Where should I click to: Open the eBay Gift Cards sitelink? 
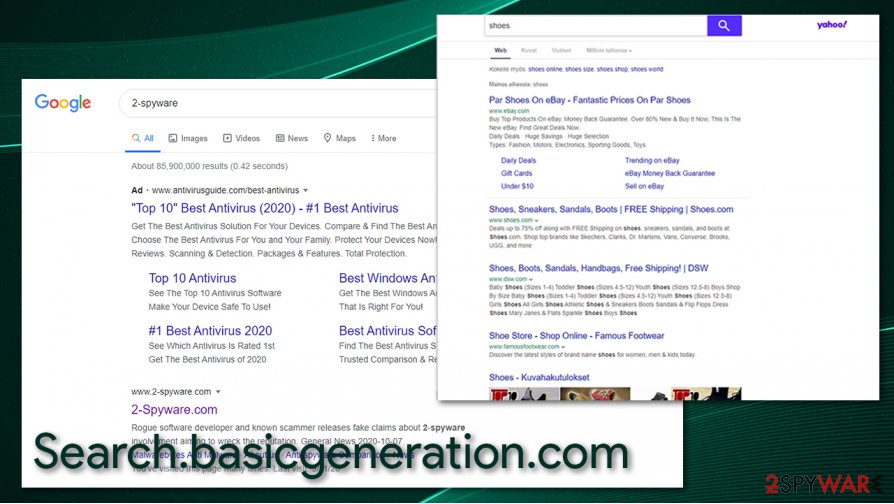pyautogui.click(x=517, y=173)
